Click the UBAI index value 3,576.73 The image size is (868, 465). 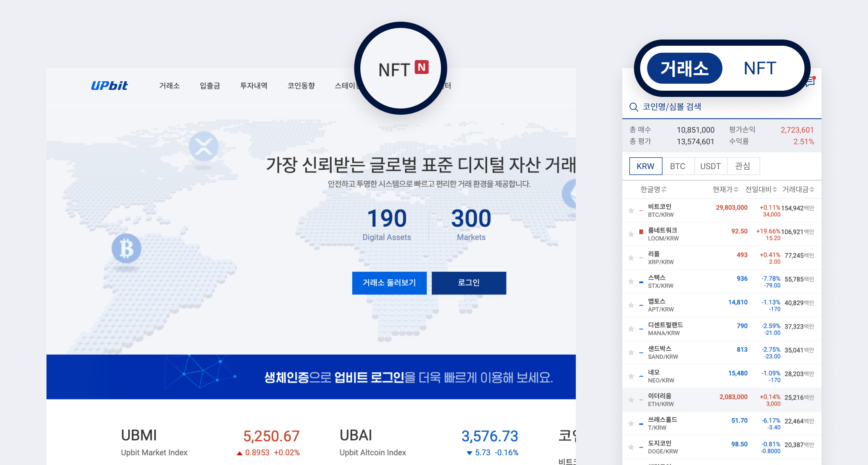click(x=490, y=436)
